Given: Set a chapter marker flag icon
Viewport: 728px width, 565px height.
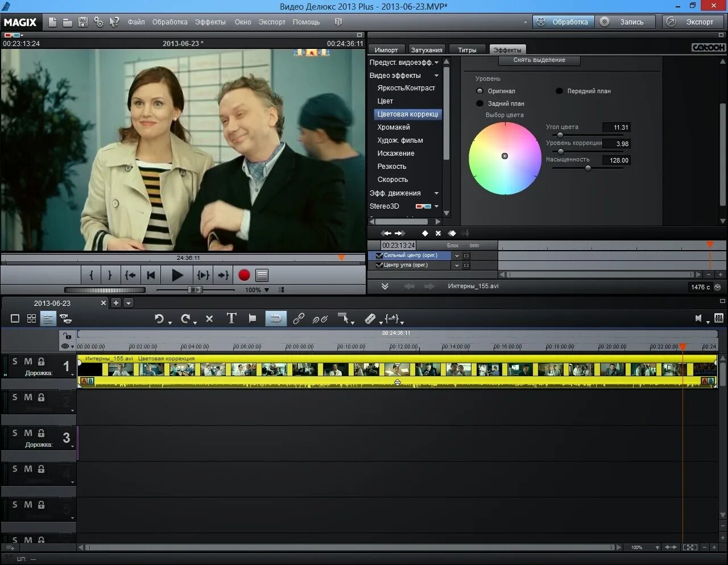Looking at the screenshot, I should pos(253,319).
